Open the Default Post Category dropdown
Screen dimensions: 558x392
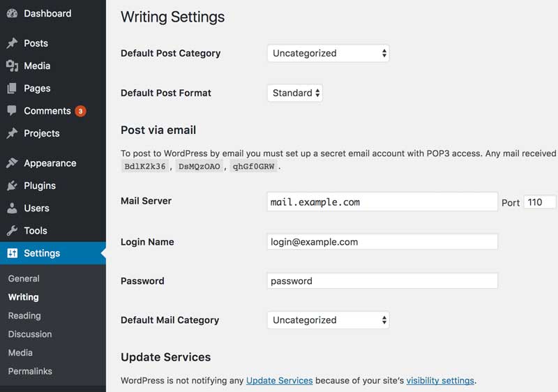[x=328, y=53]
